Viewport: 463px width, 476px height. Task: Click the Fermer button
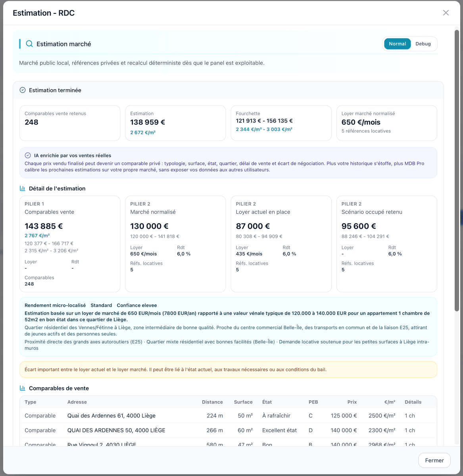coord(434,460)
